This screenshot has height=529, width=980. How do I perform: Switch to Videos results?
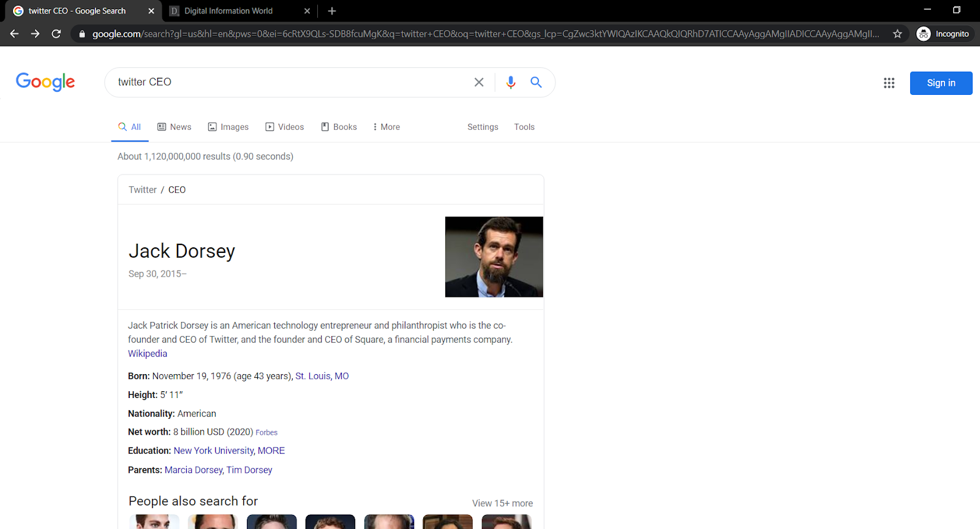coord(285,127)
